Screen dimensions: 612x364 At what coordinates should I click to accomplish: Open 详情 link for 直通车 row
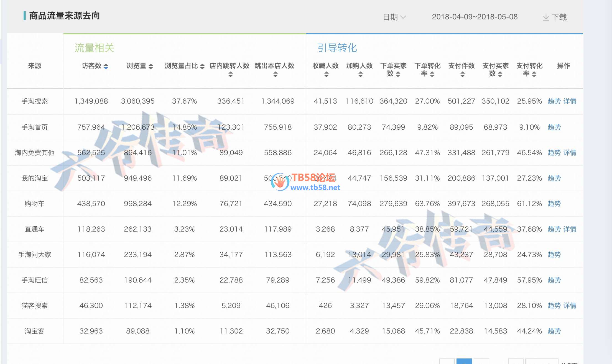[570, 229]
